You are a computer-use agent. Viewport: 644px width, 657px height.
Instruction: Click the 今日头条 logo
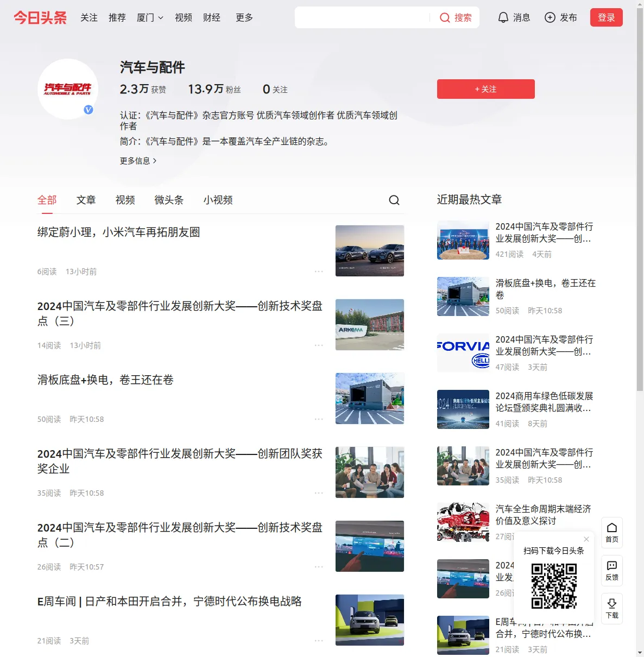(x=40, y=17)
